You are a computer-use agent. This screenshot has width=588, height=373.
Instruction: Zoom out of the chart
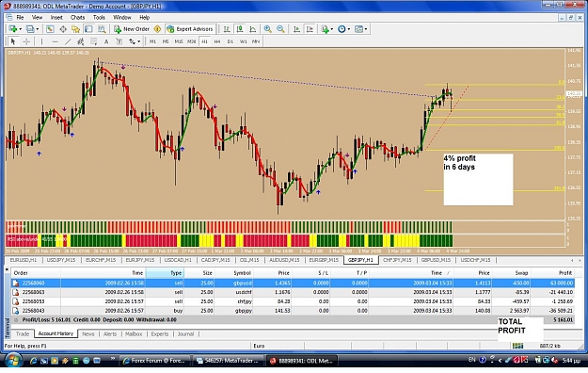(280, 29)
